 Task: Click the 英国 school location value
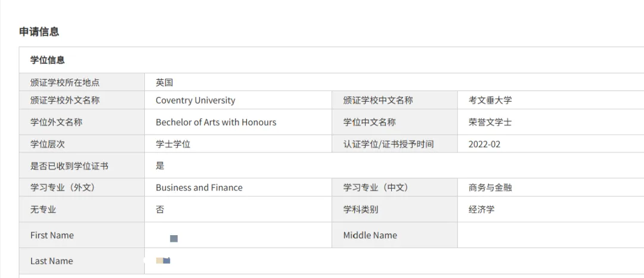(165, 82)
